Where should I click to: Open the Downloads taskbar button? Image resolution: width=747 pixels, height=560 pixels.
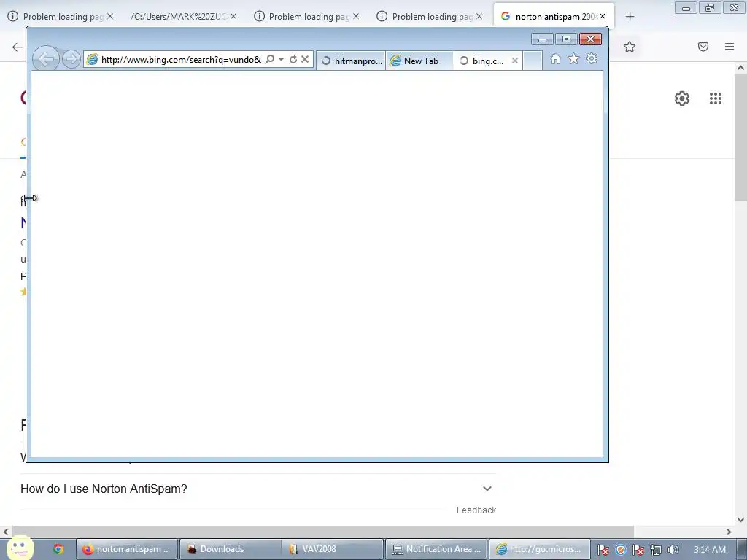pyautogui.click(x=230, y=549)
